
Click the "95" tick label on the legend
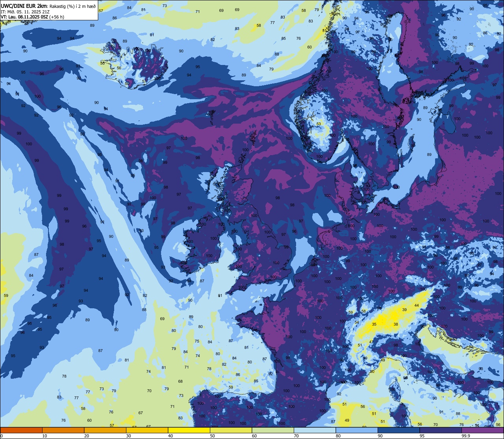tap(422, 436)
